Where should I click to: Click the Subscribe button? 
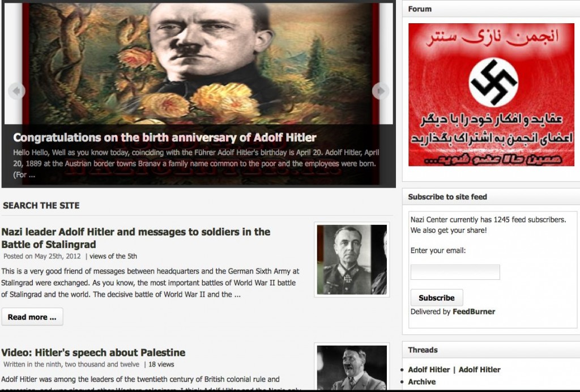[x=437, y=298]
